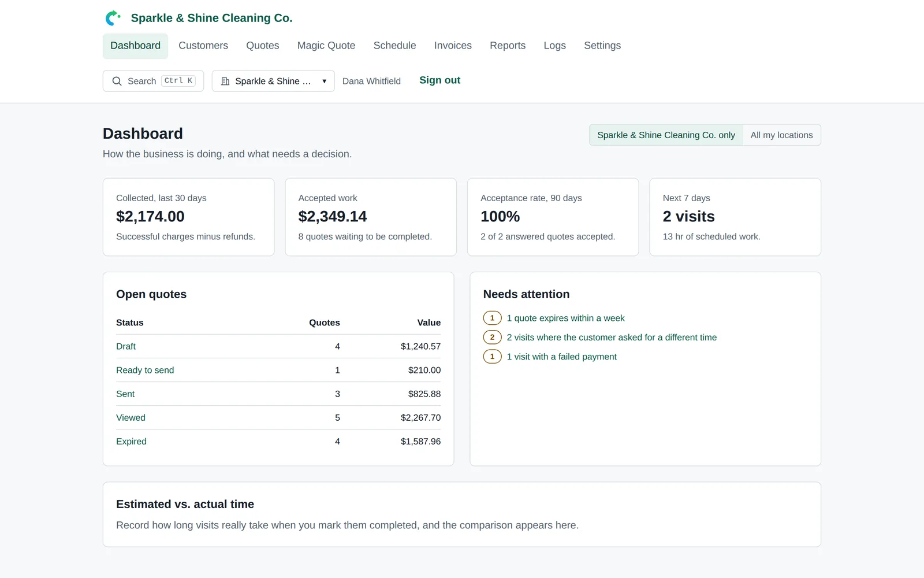Viewport: 924px width, 578px height.
Task: Click the Dana Whitfield user name
Action: tap(371, 81)
